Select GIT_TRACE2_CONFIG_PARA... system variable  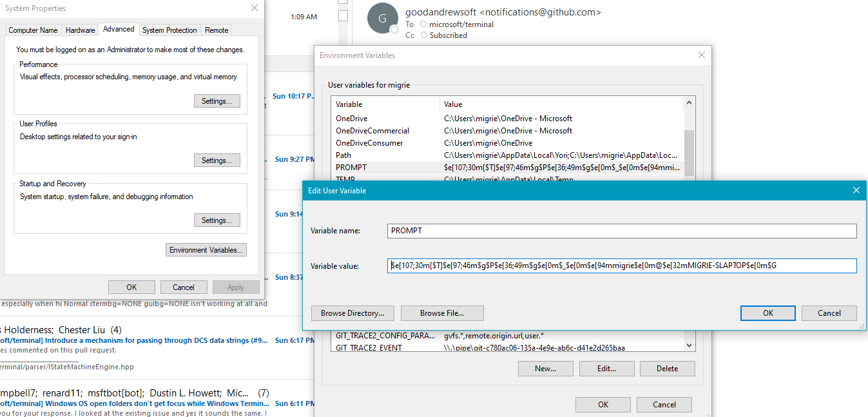508,336
